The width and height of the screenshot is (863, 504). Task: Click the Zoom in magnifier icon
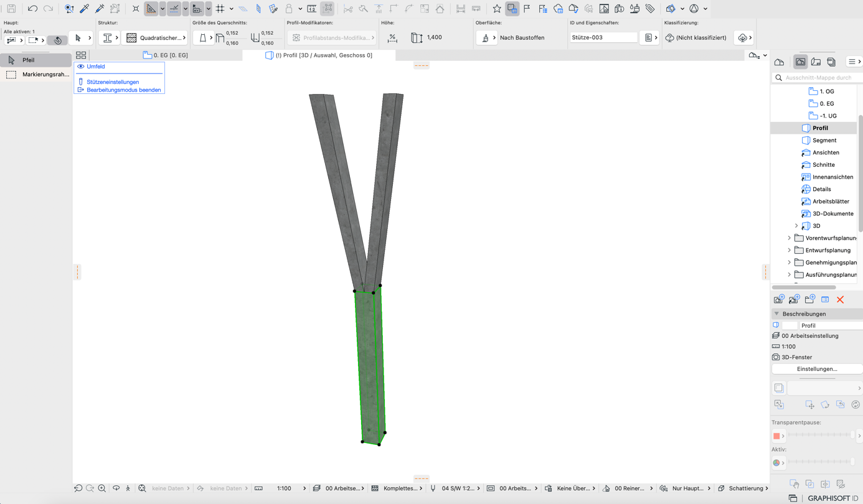(x=102, y=488)
